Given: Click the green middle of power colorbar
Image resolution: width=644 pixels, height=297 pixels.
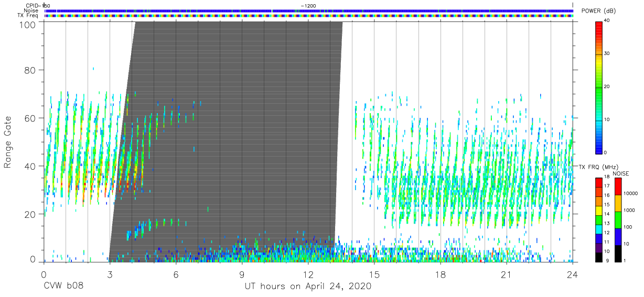Looking at the screenshot, I should click(598, 86).
